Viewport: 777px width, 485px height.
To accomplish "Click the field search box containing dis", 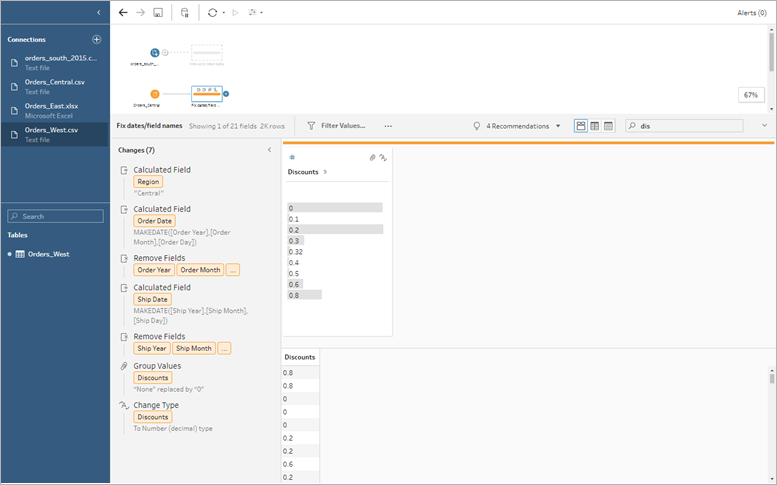I will pyautogui.click(x=684, y=126).
